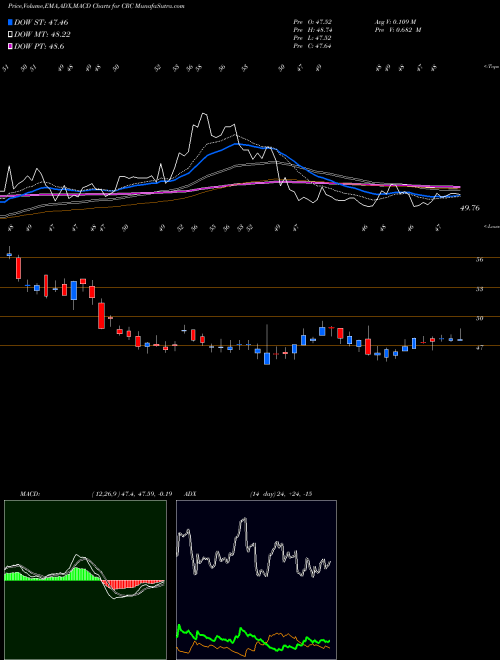This screenshot has height=660, width=500.
Task: Click the magenta DOW PT legend swatch
Action: (x=10, y=47)
